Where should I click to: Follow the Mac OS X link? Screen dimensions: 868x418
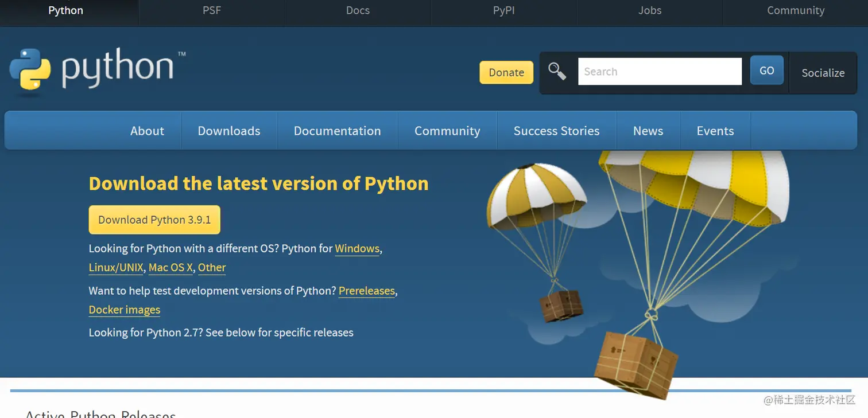(170, 267)
